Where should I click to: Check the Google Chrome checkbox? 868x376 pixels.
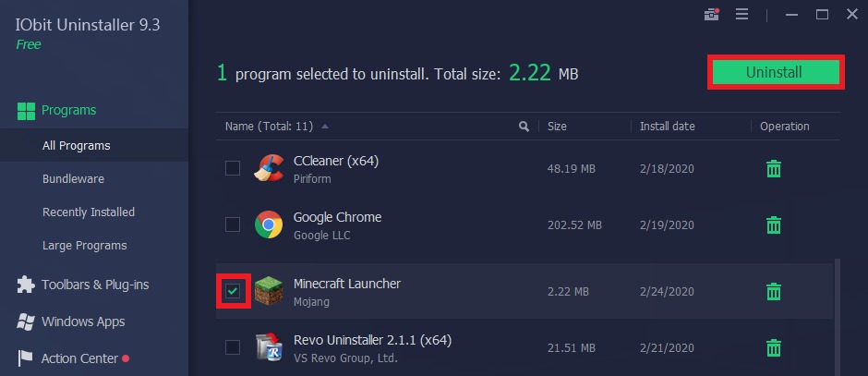(233, 224)
